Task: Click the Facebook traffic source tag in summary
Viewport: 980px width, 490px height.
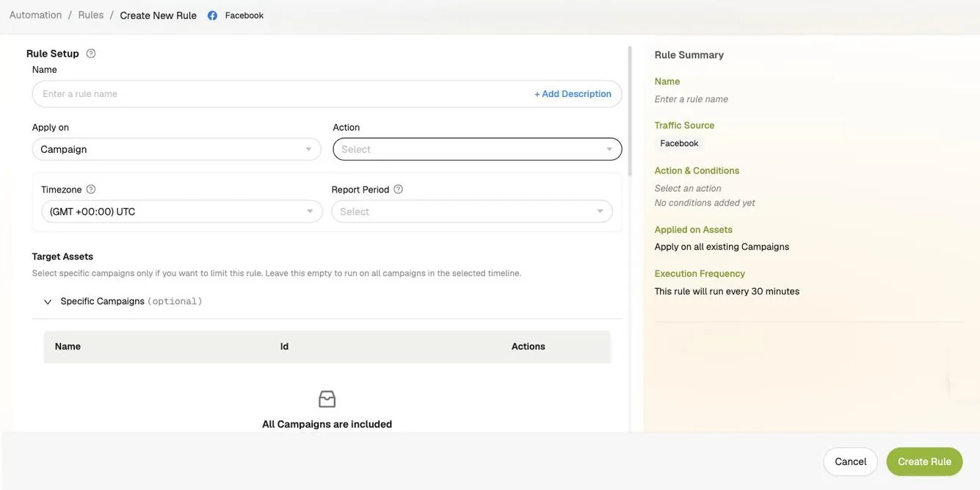Action: 679,143
